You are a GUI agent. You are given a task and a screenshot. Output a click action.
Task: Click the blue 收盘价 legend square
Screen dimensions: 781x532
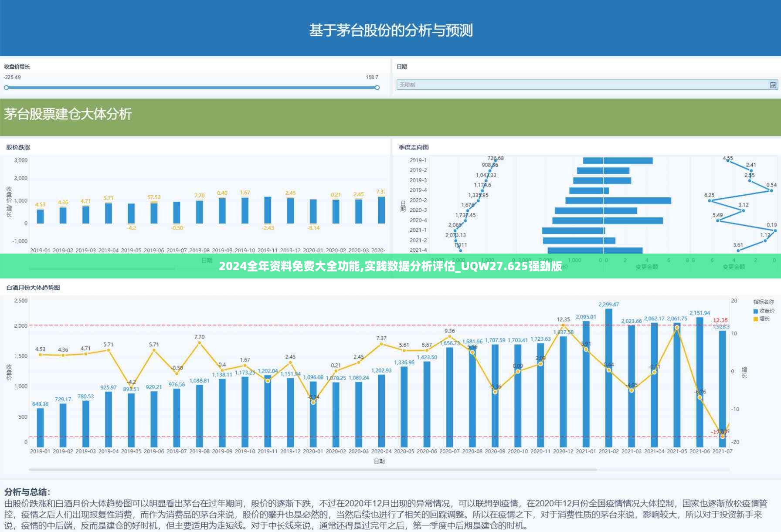(756, 311)
